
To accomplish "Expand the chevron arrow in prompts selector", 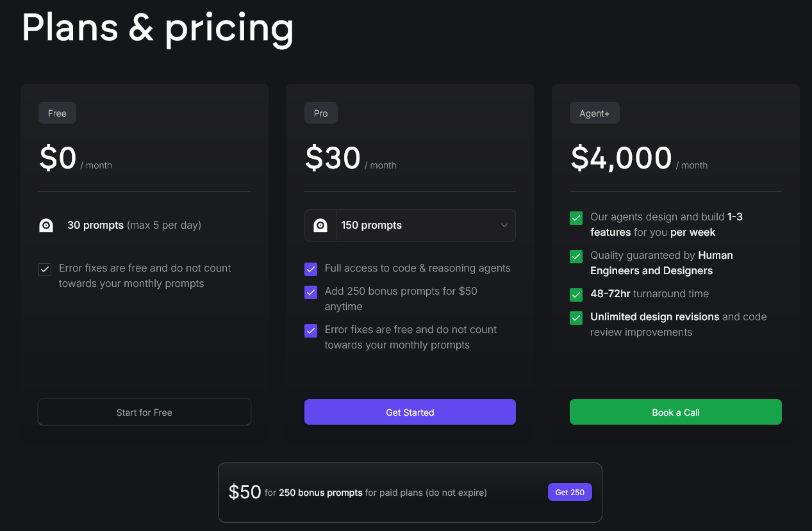I will click(x=504, y=225).
